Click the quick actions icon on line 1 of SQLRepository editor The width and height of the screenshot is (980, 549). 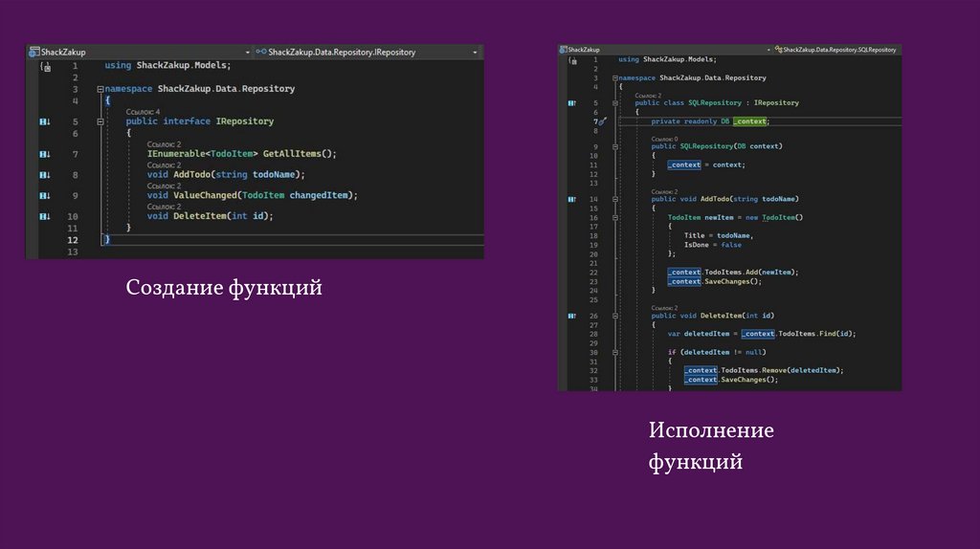pos(573,60)
